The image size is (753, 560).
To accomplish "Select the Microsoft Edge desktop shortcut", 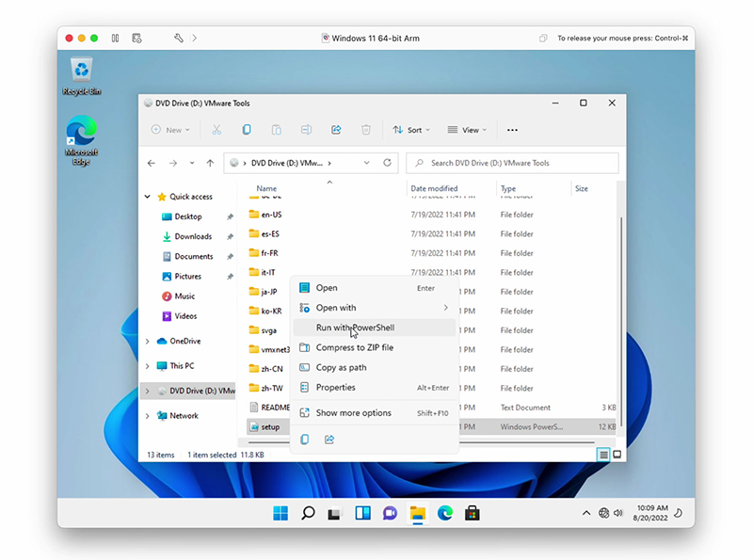I will point(81,140).
